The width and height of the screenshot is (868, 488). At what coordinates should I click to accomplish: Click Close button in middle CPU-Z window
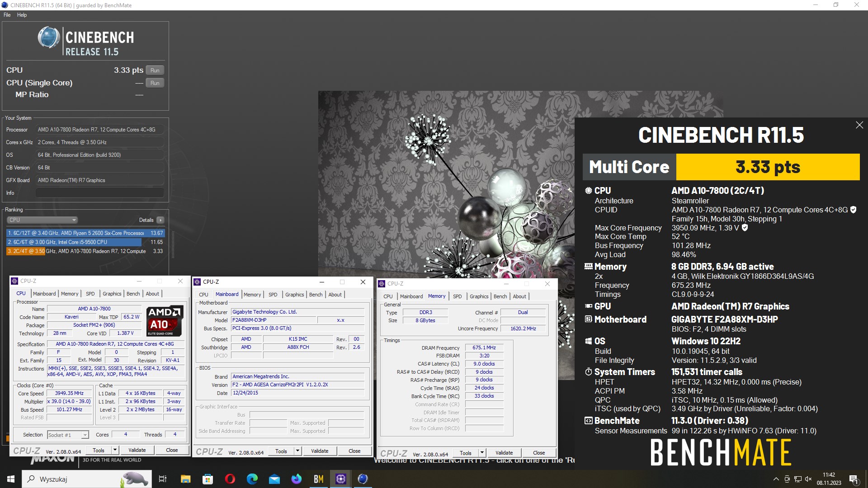coord(354,451)
